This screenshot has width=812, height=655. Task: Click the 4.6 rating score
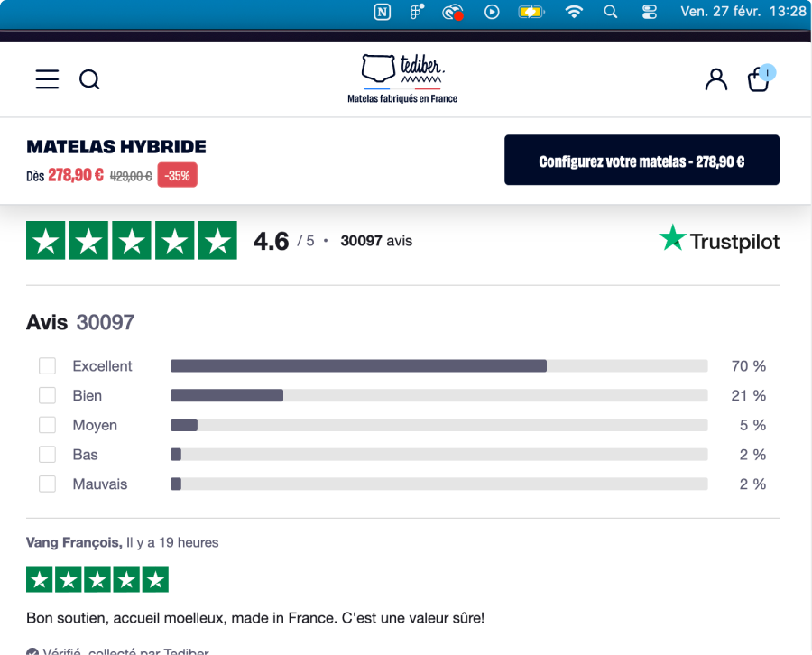click(x=271, y=241)
